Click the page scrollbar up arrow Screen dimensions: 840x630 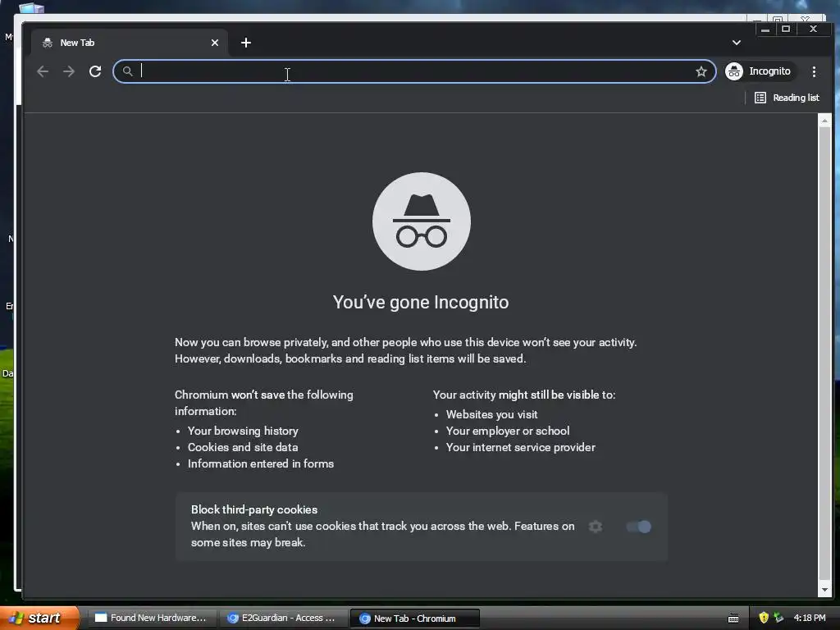pyautogui.click(x=824, y=121)
